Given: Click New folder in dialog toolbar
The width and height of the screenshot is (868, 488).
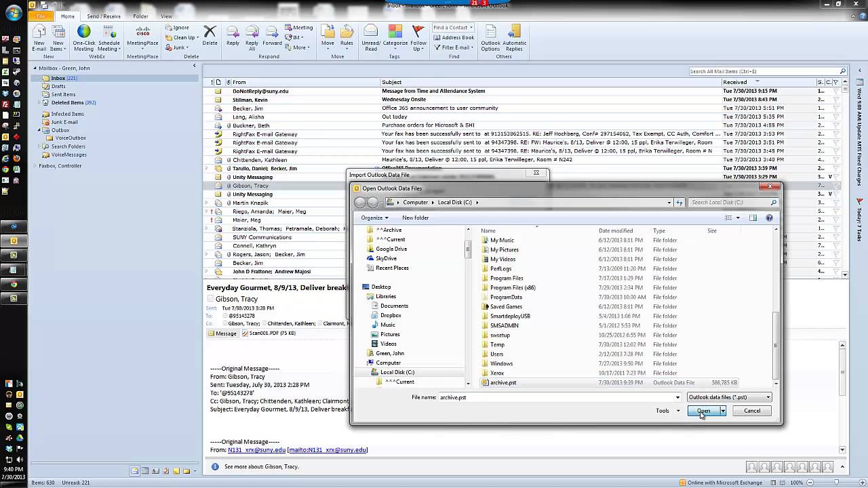Looking at the screenshot, I should click(415, 218).
